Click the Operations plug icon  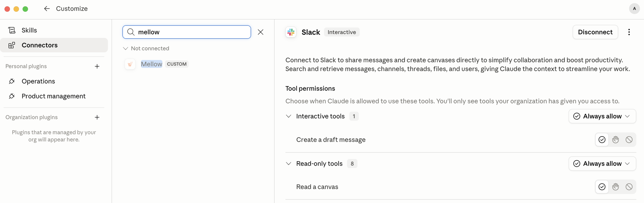tap(12, 81)
